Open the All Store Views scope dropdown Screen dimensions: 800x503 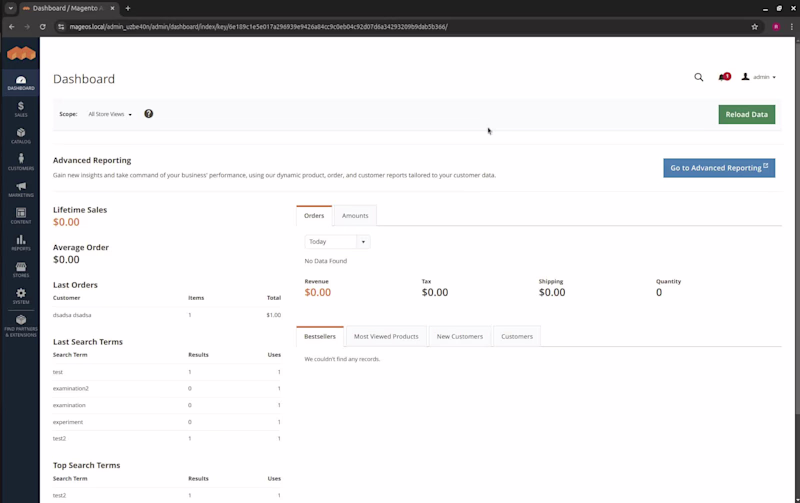pyautogui.click(x=110, y=114)
